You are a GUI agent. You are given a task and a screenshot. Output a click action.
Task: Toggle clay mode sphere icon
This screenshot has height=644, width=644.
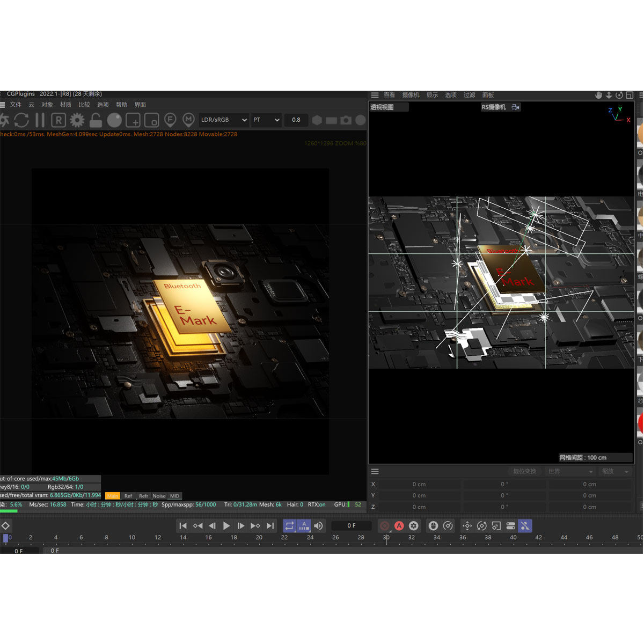(x=114, y=120)
